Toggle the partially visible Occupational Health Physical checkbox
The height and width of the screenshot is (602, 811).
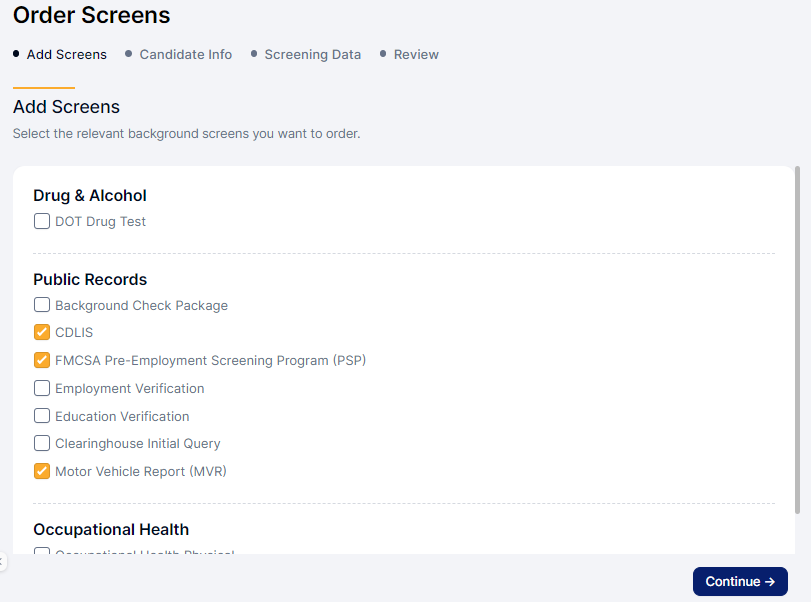42,551
